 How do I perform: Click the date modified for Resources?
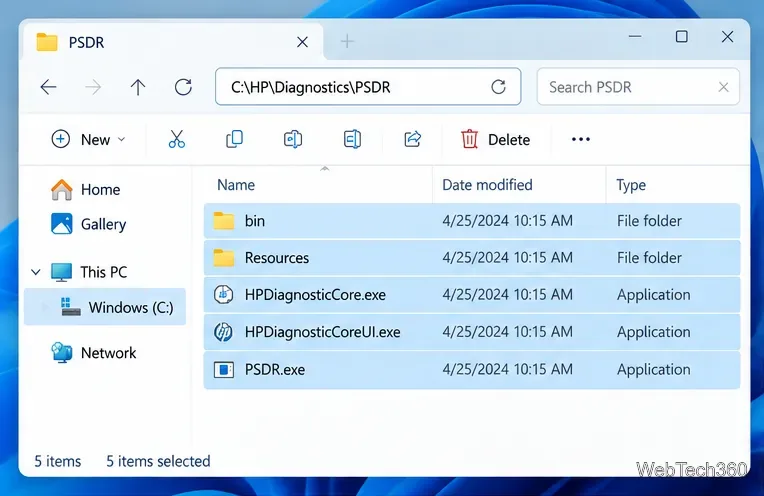(x=507, y=258)
